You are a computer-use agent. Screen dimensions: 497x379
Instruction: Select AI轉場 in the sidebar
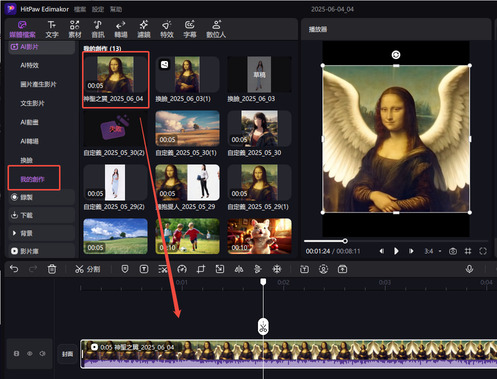pos(29,141)
